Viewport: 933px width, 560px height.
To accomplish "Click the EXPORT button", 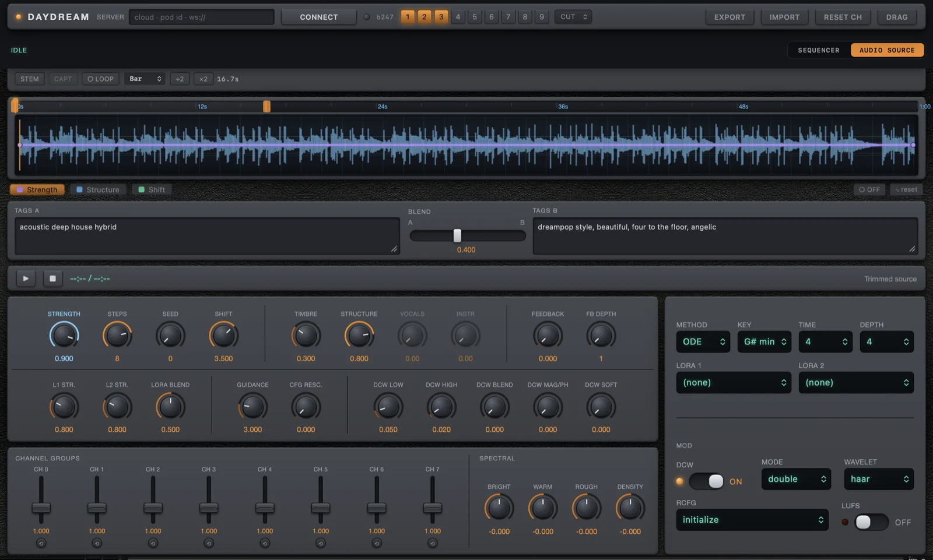I will point(729,17).
